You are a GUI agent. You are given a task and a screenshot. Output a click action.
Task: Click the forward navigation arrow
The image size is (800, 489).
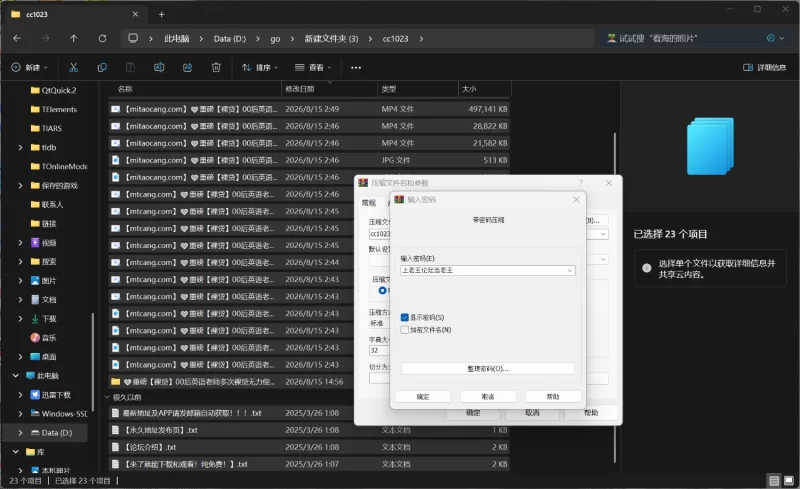(45, 38)
